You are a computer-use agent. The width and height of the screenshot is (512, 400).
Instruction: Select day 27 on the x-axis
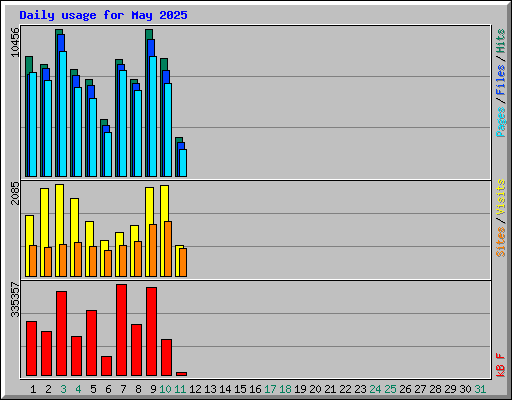tap(420, 389)
